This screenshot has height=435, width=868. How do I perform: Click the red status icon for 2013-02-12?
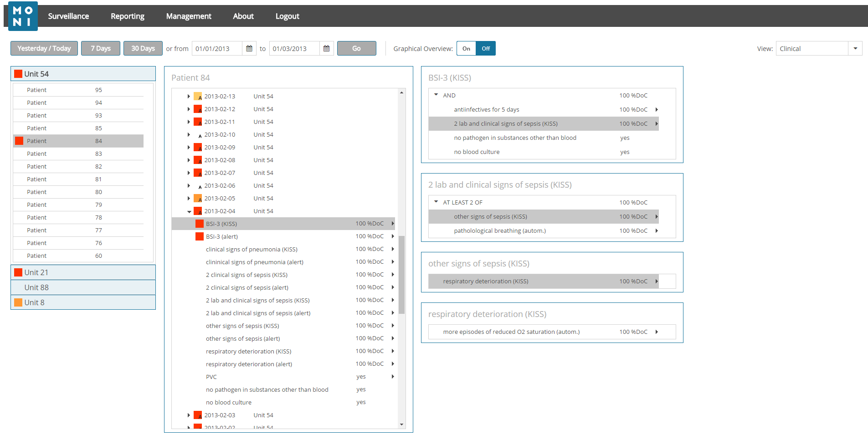pyautogui.click(x=198, y=109)
